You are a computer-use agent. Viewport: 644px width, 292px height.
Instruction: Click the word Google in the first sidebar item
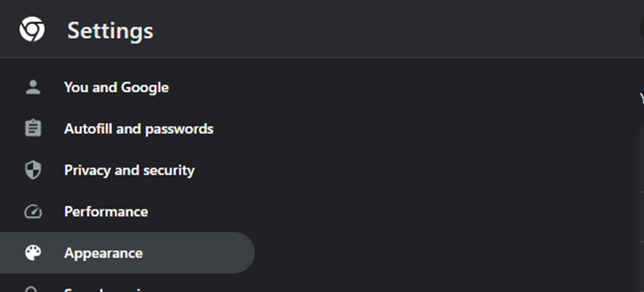145,87
